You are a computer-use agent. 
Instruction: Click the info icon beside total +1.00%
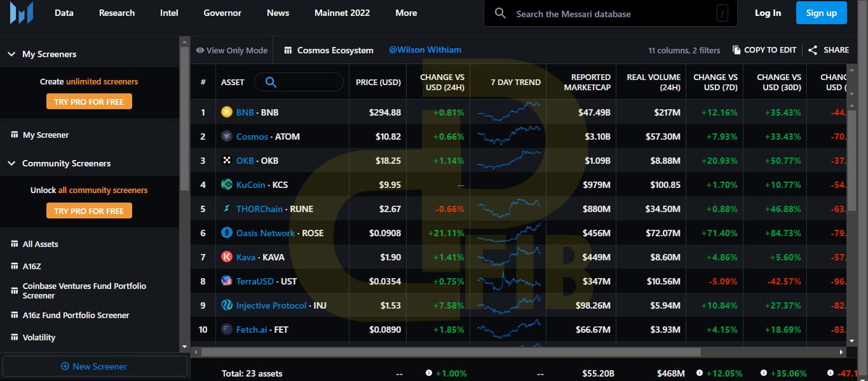pos(429,373)
